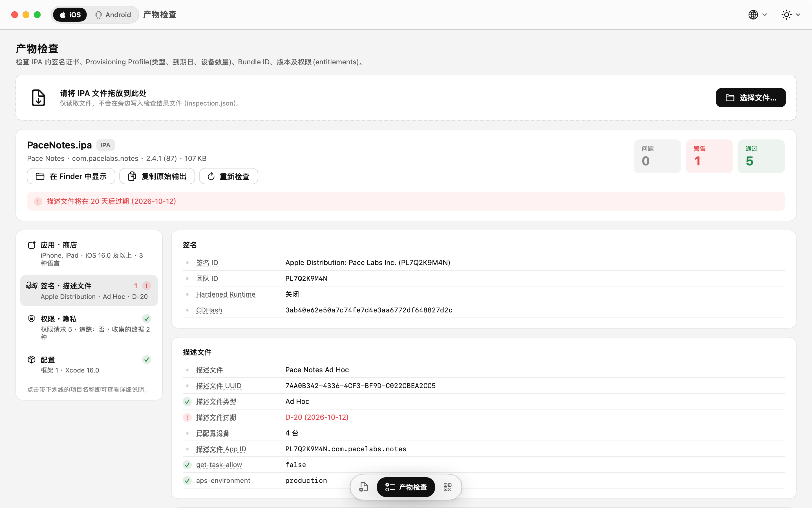Click the 描述文件 App ID underlined label

221,449
